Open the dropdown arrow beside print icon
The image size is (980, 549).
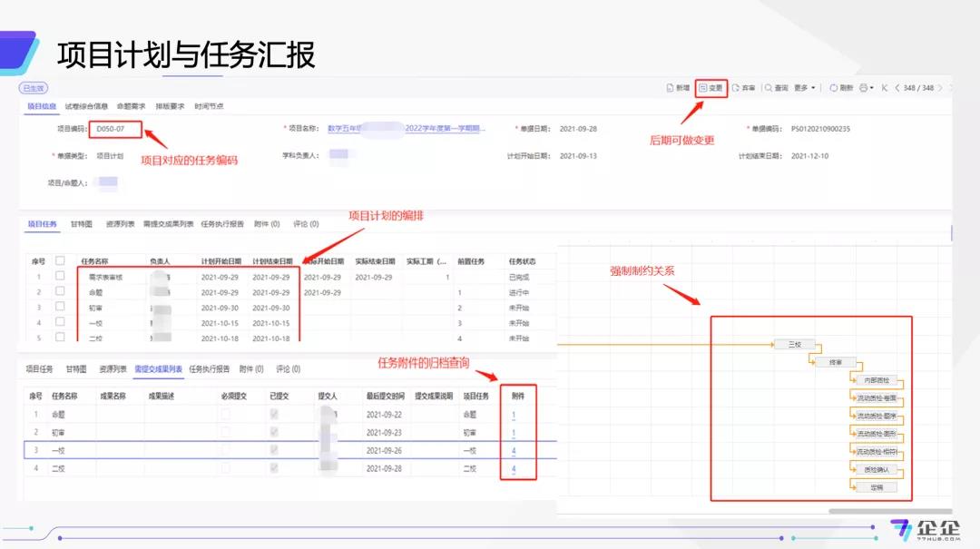[872, 88]
